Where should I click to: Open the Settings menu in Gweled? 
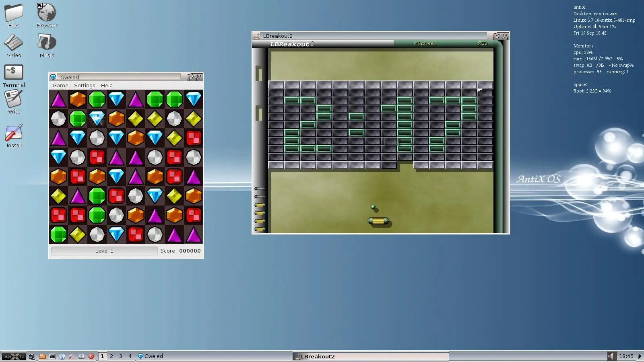[85, 86]
